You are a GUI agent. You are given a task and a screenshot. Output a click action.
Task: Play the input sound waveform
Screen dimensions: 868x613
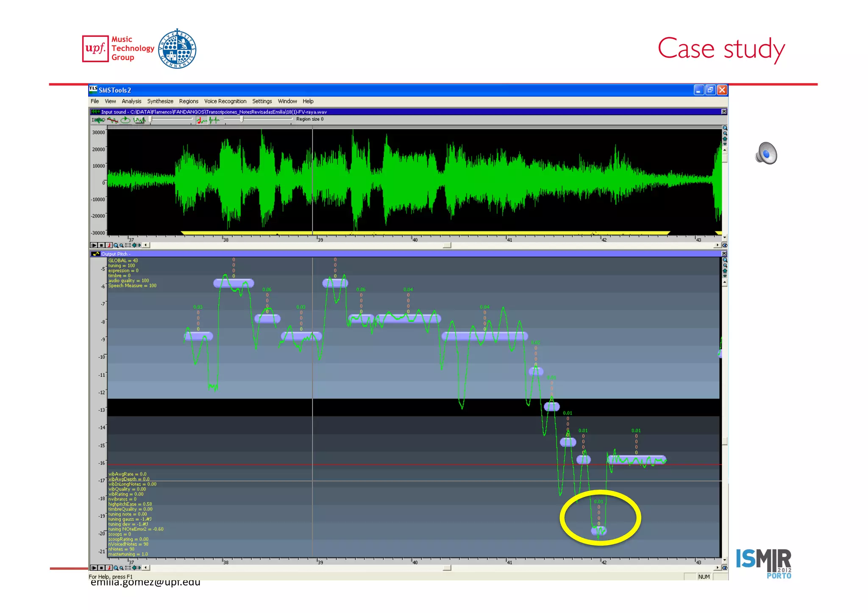click(94, 245)
